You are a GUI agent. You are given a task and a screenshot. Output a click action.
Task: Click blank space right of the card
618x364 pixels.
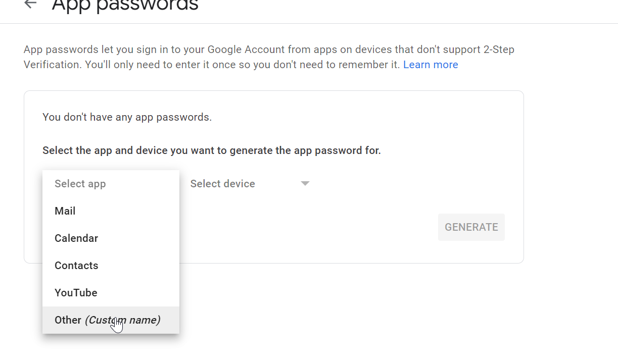click(571, 177)
